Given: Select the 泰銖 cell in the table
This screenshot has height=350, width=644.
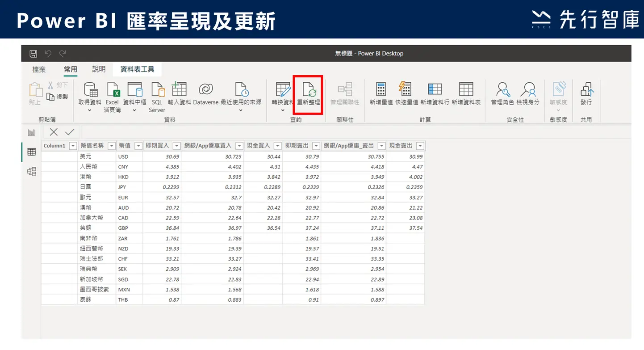Looking at the screenshot, I should click(x=96, y=299).
